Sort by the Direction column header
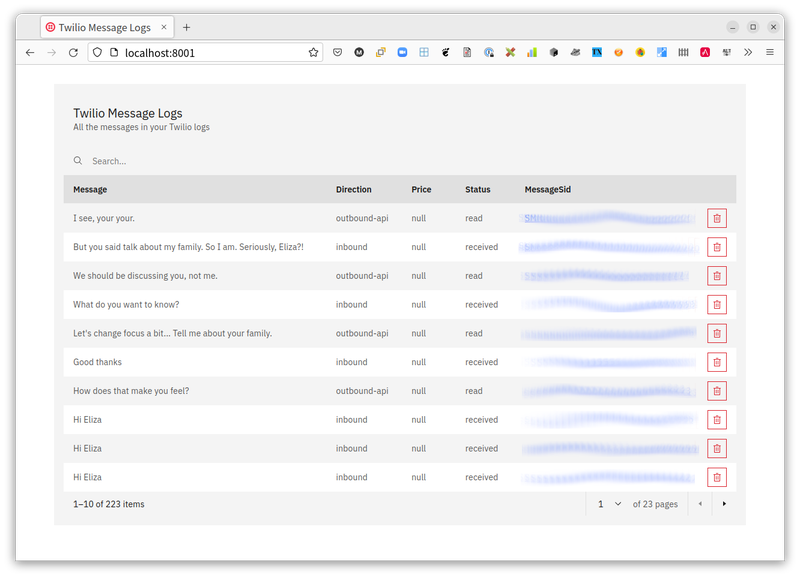Image resolution: width=800 pixels, height=578 pixels. tap(354, 189)
